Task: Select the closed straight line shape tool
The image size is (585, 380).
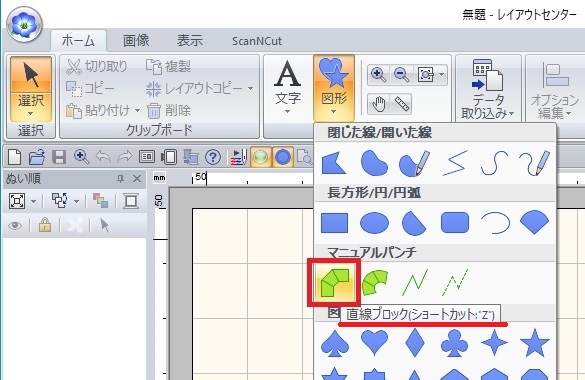Action: pyautogui.click(x=334, y=163)
